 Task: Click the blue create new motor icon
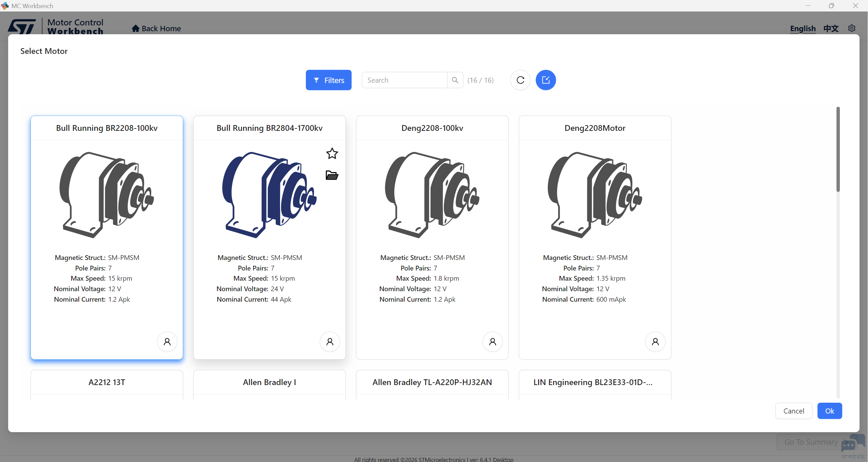click(546, 80)
